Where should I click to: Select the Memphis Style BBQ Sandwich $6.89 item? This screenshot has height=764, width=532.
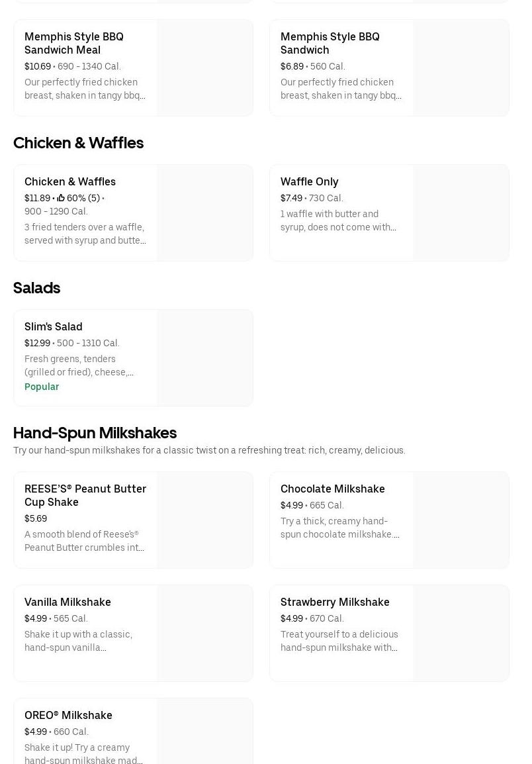(330, 43)
